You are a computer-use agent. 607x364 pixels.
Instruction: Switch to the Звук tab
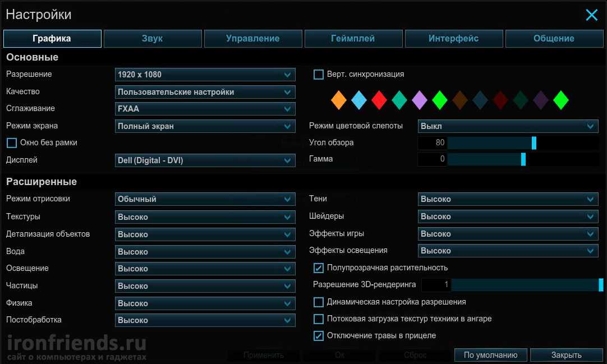[x=153, y=39]
